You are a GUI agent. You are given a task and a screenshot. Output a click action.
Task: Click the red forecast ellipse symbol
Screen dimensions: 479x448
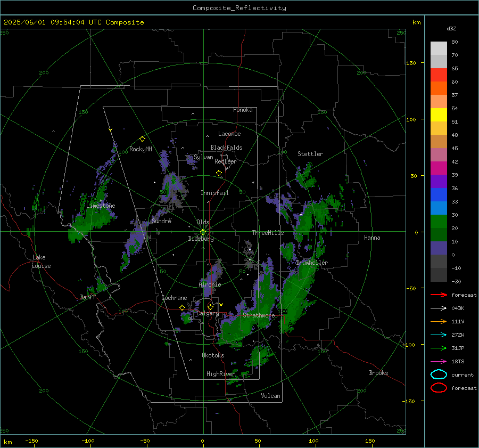click(x=439, y=388)
